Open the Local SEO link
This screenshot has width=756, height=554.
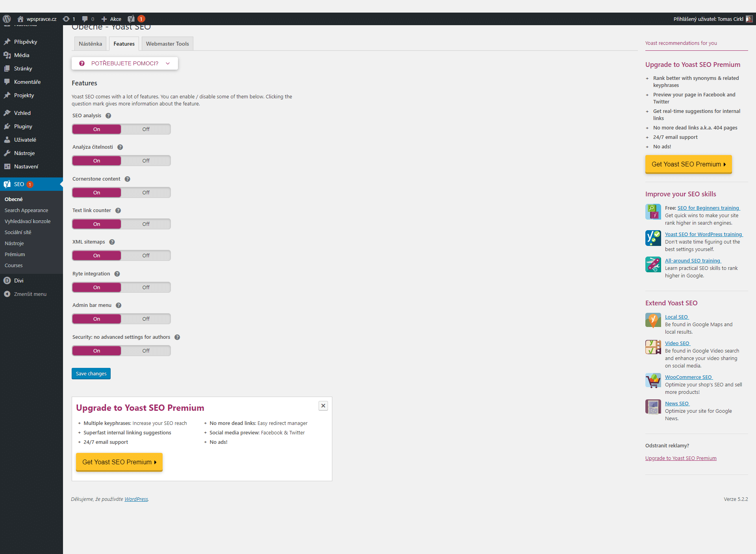677,317
